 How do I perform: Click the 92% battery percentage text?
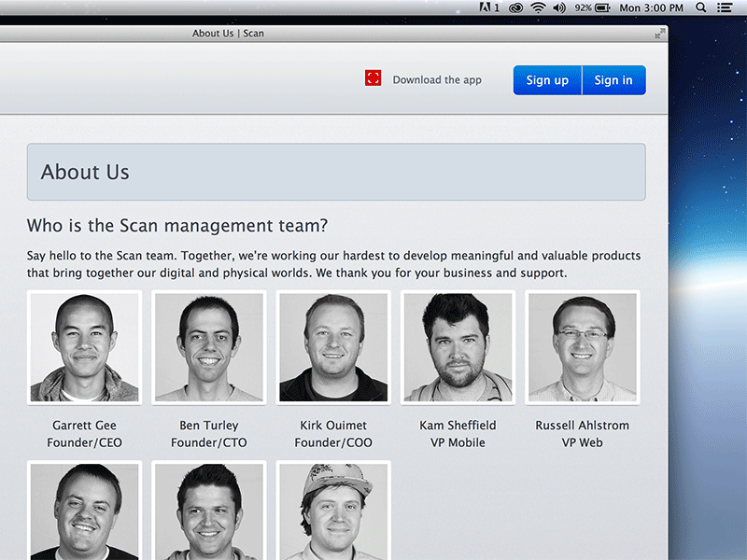pyautogui.click(x=583, y=7)
